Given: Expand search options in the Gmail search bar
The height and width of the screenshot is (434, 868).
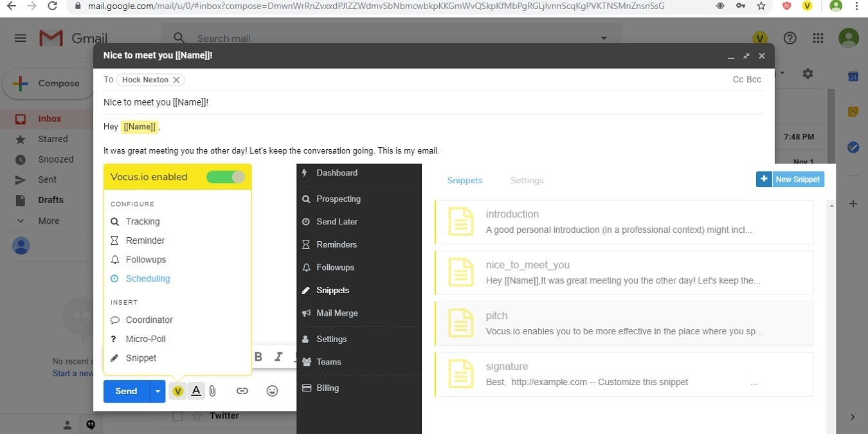Looking at the screenshot, I should (x=603, y=38).
